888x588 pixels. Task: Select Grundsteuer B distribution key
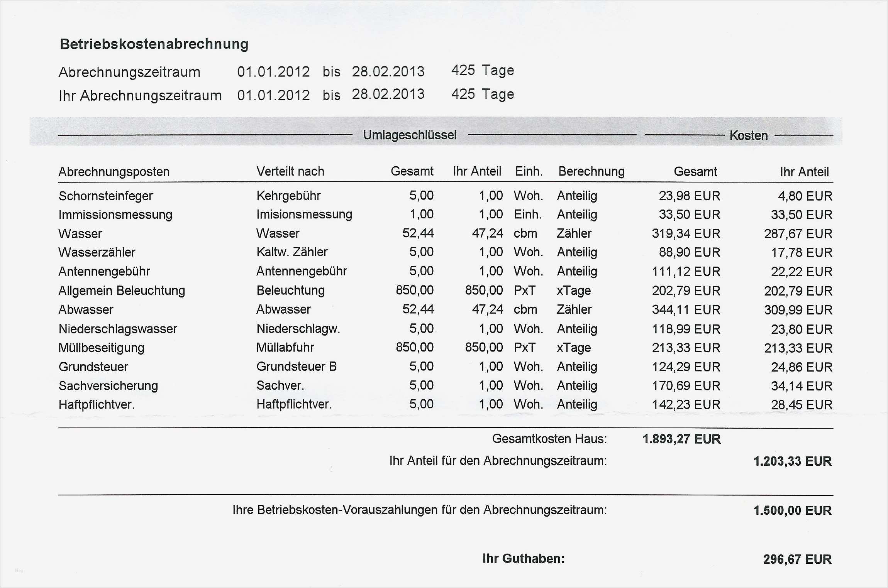pos(296,367)
